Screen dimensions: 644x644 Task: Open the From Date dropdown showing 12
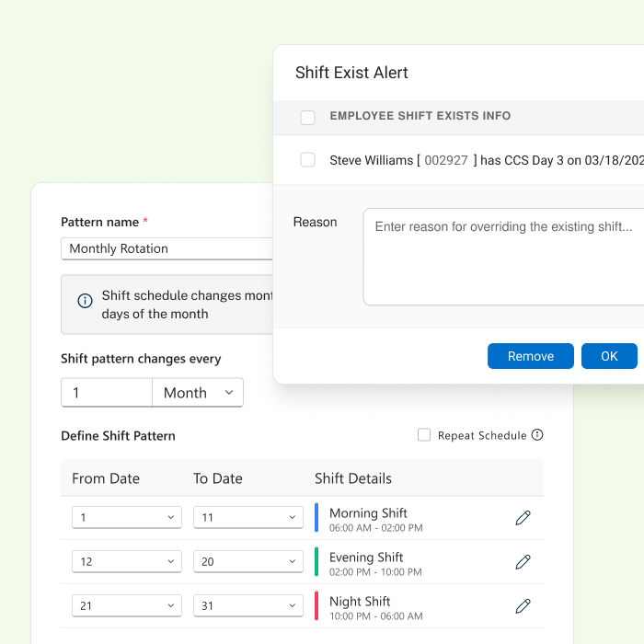click(126, 561)
